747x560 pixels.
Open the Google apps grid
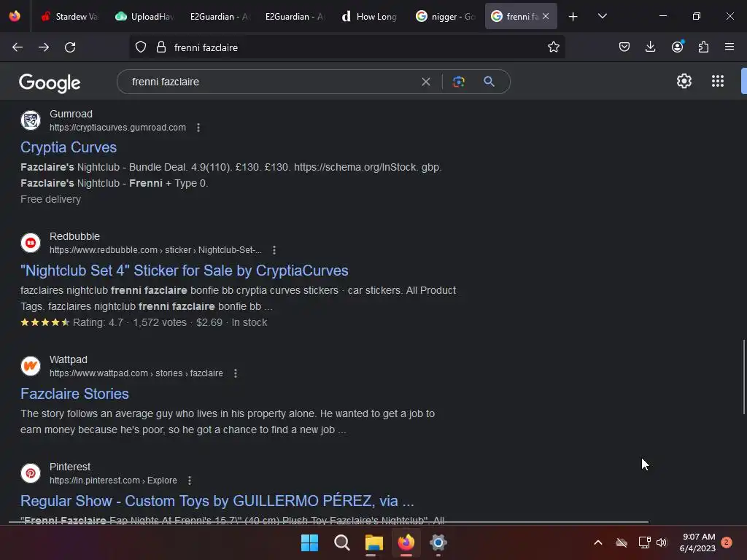click(718, 81)
